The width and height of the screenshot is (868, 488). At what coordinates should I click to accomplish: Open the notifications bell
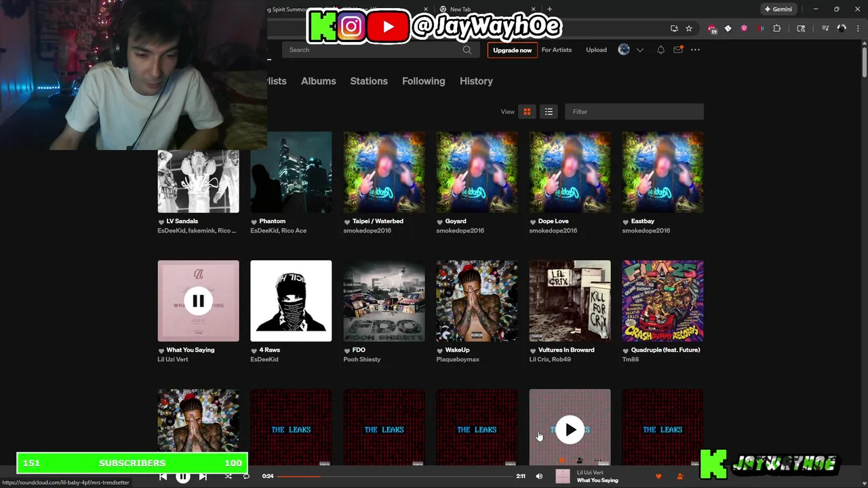[x=660, y=49]
